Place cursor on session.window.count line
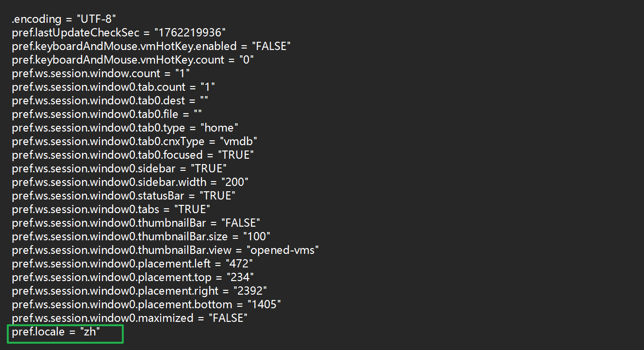Image resolution: width=644 pixels, height=350 pixels. 101,74
